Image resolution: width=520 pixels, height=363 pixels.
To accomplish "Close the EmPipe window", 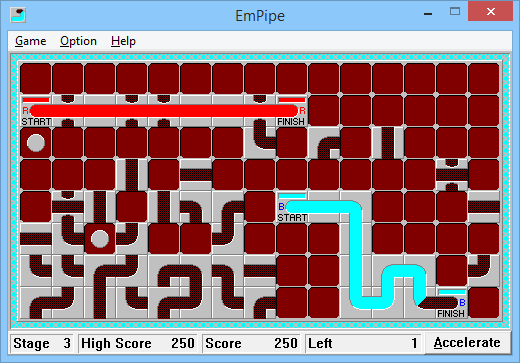I will pyautogui.click(x=490, y=12).
